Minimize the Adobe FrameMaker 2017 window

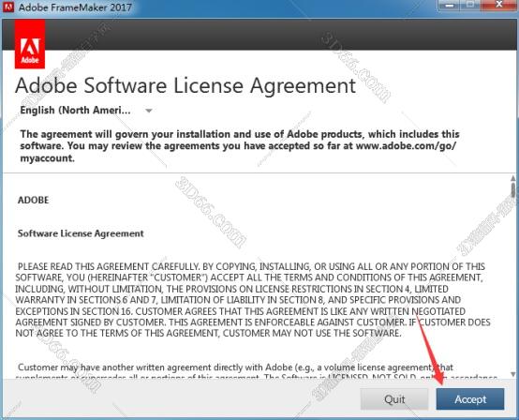click(450, 6)
